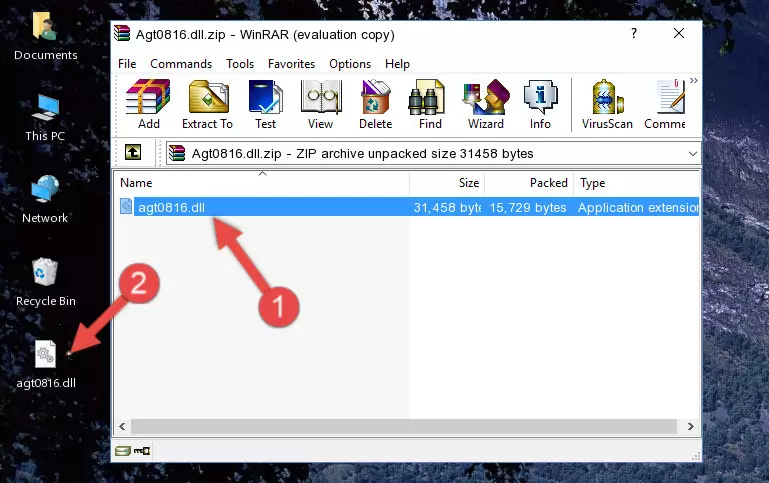Viewport: 769px width, 483px height.
Task: Open the Tools menu
Action: point(240,64)
